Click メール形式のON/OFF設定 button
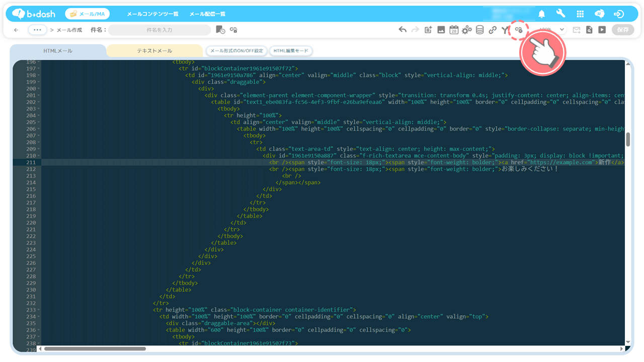This screenshot has height=362, width=644. pyautogui.click(x=236, y=51)
